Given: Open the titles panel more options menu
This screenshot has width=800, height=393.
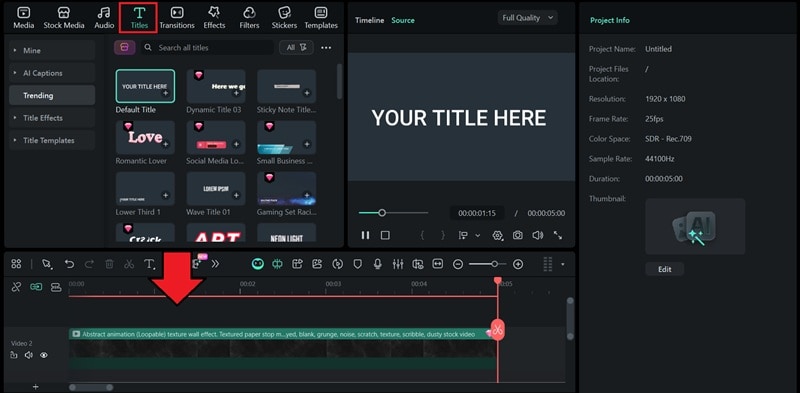Looking at the screenshot, I should (326, 47).
